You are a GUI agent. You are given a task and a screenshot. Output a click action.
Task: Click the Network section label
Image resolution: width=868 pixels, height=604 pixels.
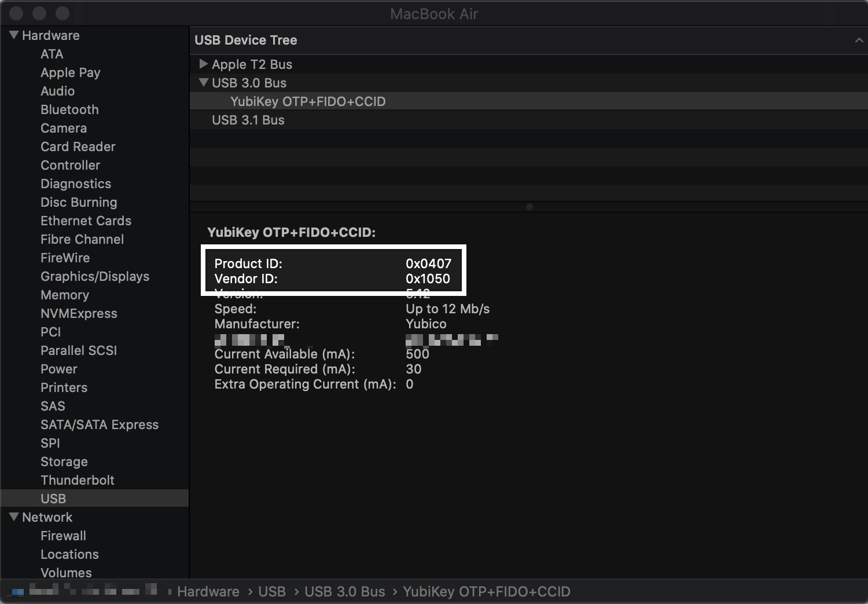pos(47,517)
